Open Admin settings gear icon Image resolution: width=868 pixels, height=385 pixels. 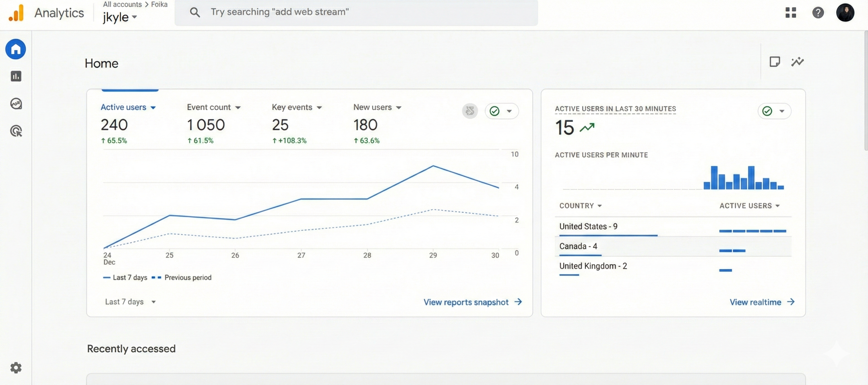coord(16,367)
